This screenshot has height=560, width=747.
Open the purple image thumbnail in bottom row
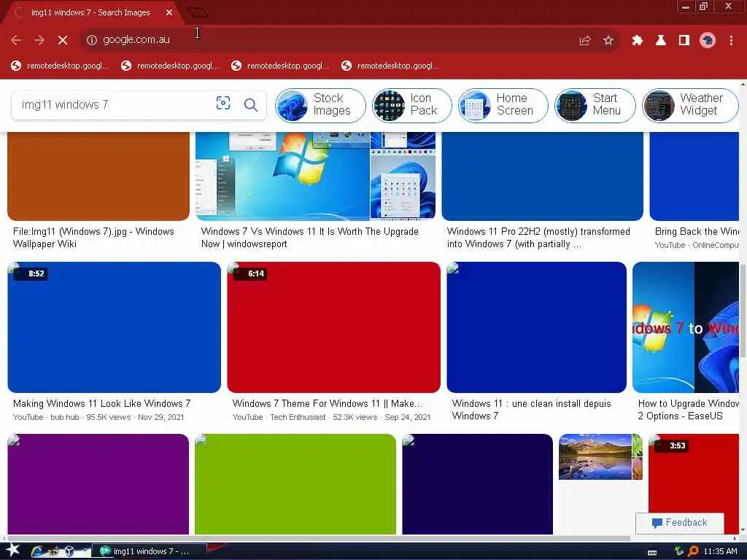[98, 484]
